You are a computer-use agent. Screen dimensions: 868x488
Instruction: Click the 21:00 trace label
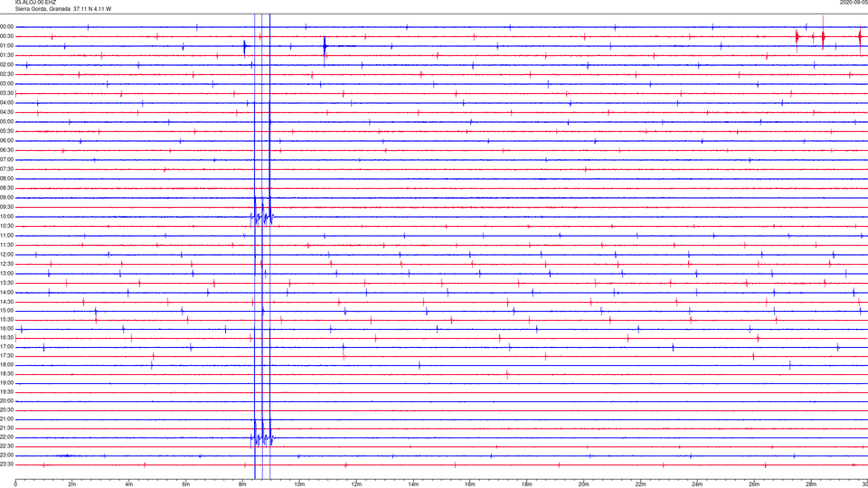click(x=6, y=418)
